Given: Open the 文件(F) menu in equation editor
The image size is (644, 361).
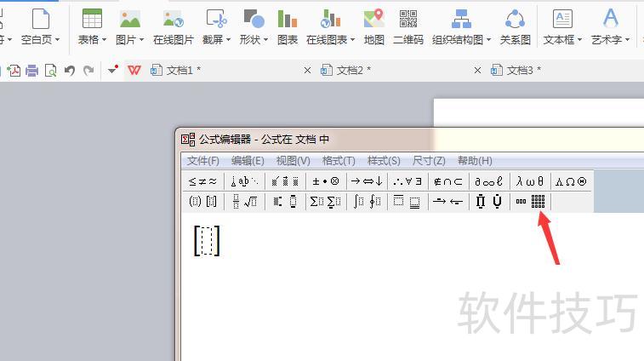Looking at the screenshot, I should (x=202, y=161).
